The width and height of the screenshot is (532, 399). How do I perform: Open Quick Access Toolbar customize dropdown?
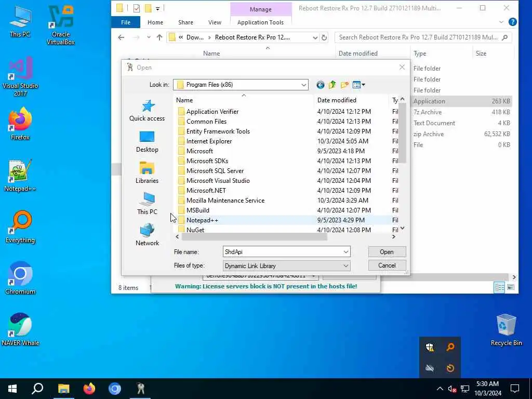158,8
